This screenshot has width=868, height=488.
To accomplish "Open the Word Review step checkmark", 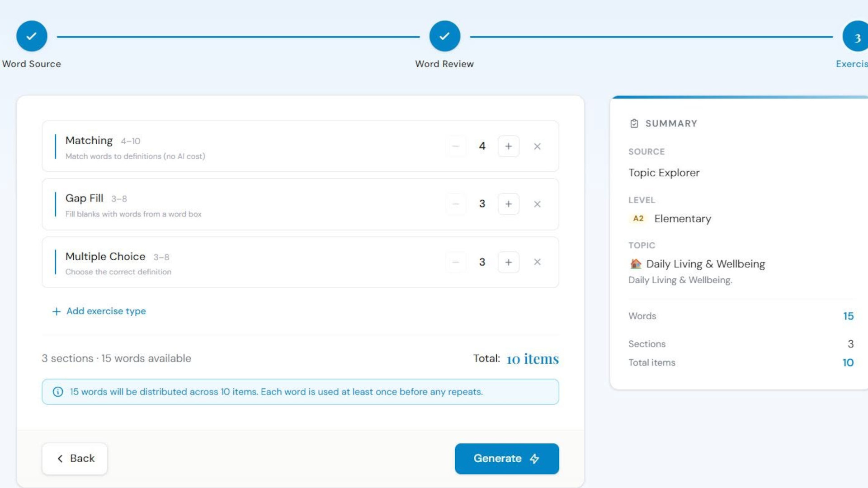I will click(444, 36).
